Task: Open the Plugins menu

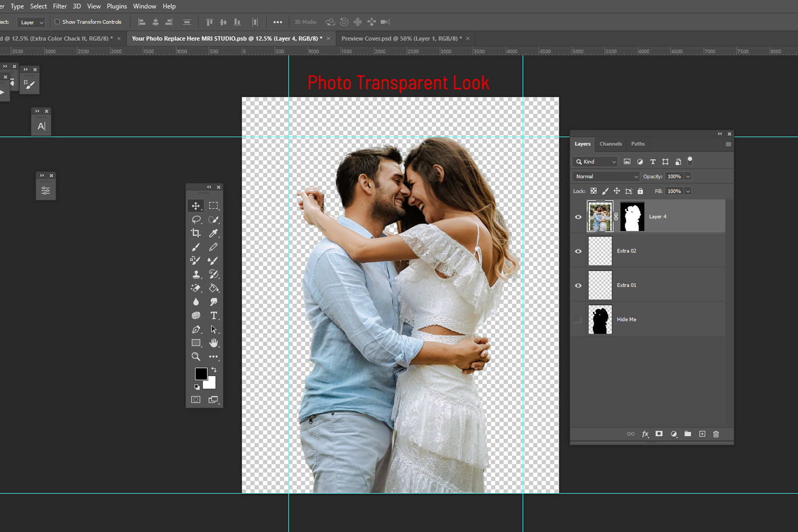Action: [x=117, y=6]
